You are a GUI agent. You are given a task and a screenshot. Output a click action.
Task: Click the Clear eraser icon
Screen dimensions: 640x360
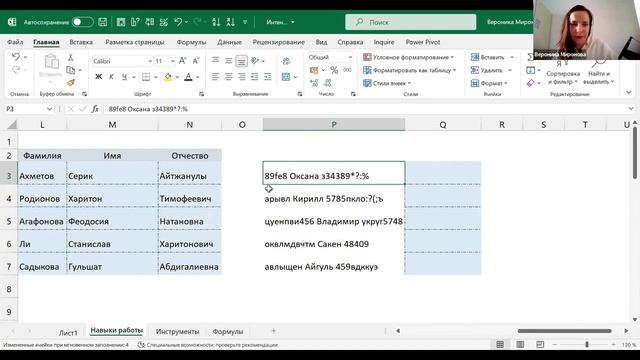531,83
